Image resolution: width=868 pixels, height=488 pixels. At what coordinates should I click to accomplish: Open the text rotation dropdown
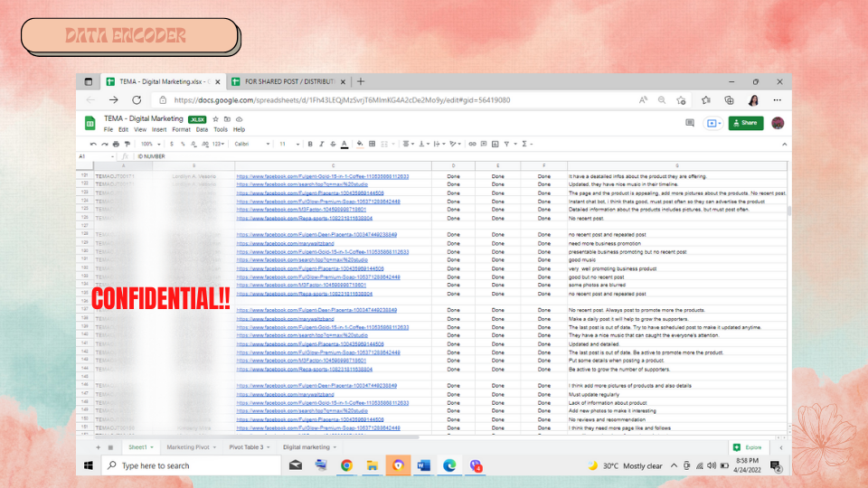click(x=455, y=144)
